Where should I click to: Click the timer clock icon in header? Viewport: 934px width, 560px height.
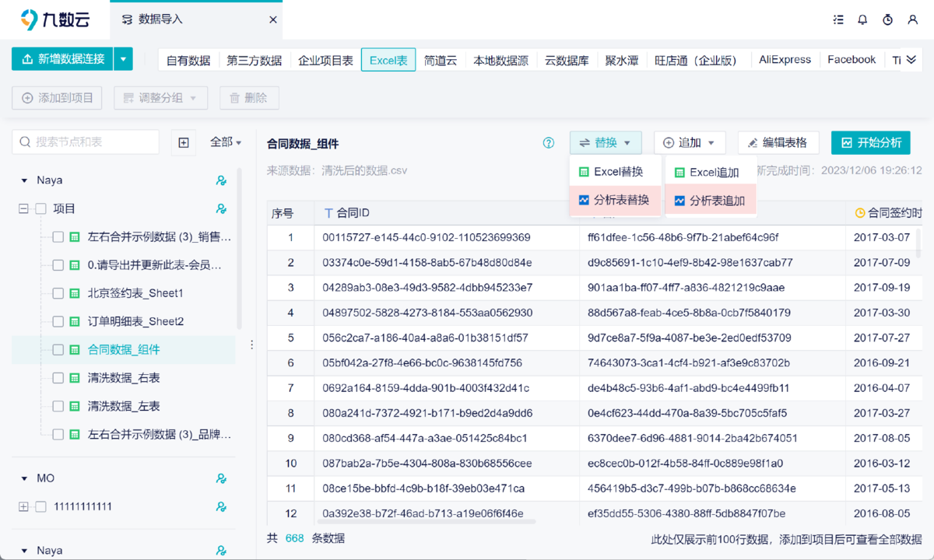click(x=887, y=19)
